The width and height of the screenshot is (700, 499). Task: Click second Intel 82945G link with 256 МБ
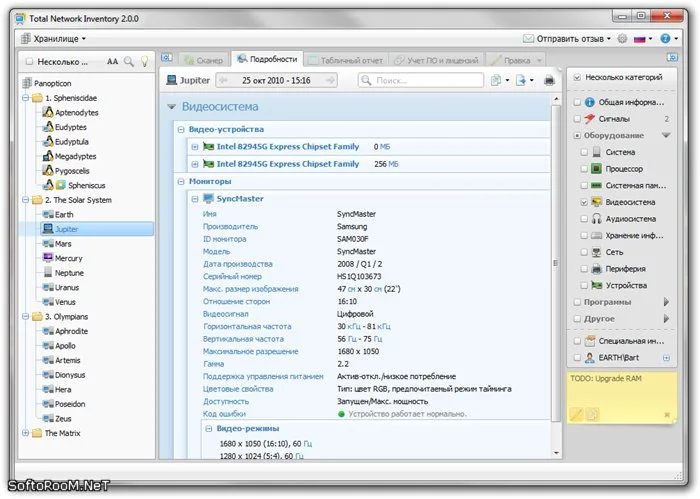[288, 164]
